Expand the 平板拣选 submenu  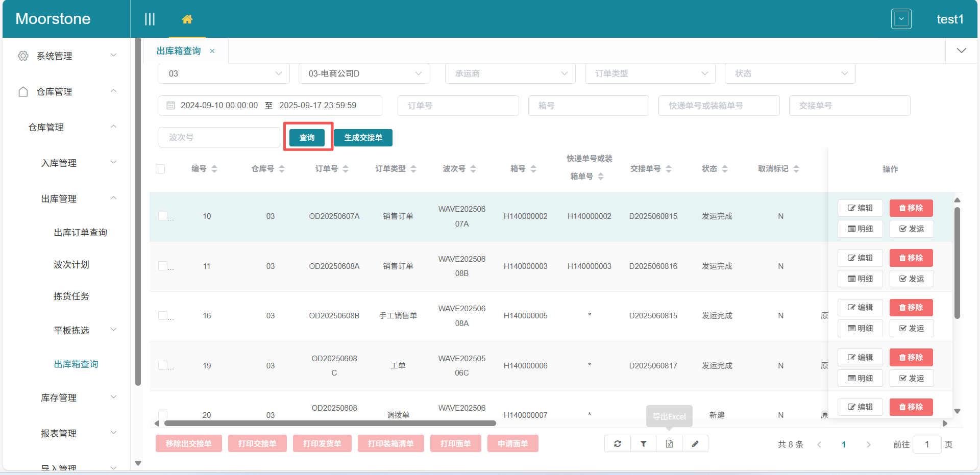pos(71,330)
